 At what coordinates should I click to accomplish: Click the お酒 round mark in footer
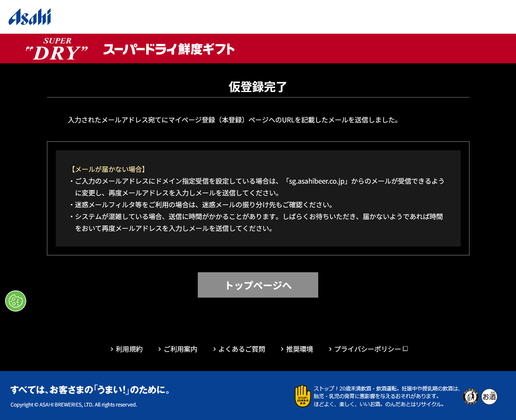(489, 397)
